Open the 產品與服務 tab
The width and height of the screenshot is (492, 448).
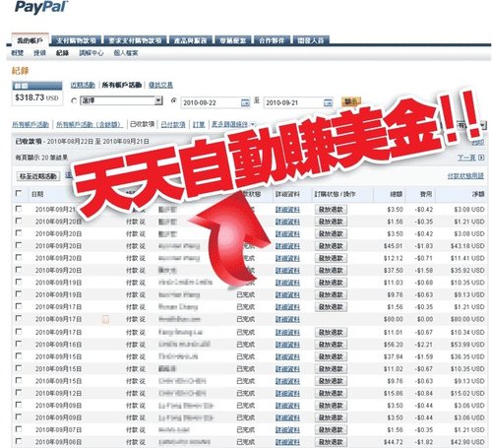click(190, 40)
